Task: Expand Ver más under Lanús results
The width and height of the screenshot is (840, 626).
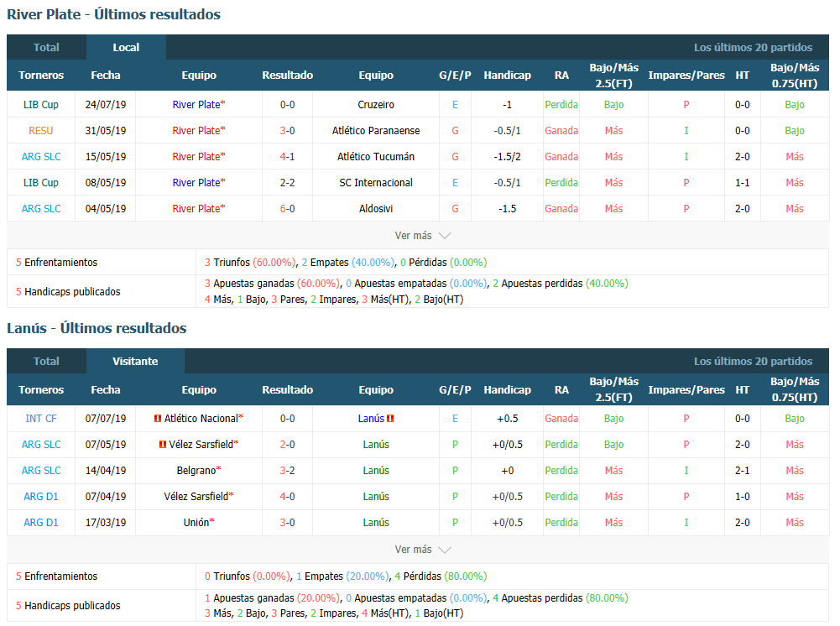Action: 422,550
